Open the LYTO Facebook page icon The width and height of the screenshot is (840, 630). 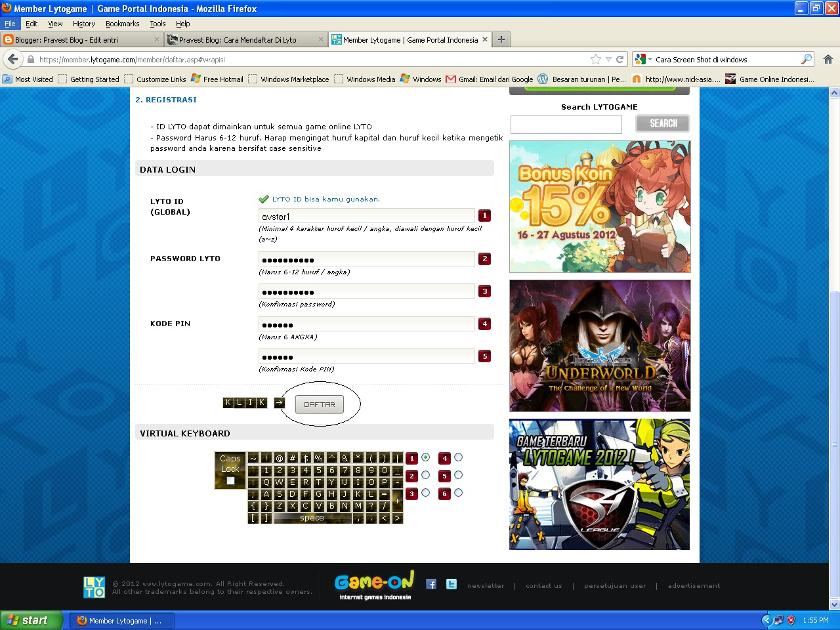coord(431,584)
